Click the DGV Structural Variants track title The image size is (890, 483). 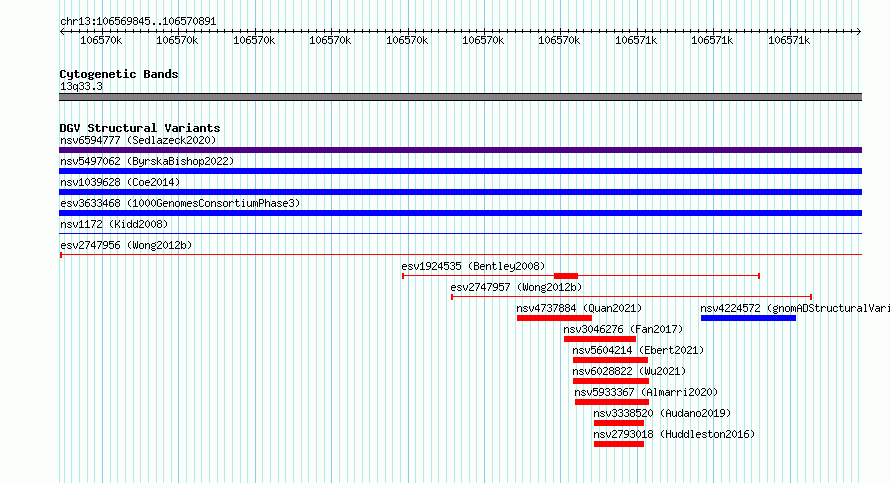(140, 128)
